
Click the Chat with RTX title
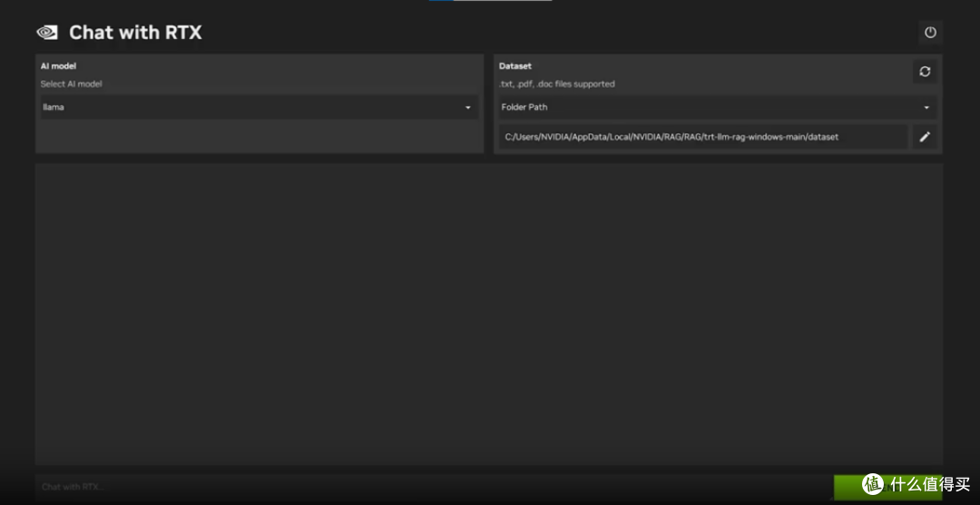pos(135,33)
